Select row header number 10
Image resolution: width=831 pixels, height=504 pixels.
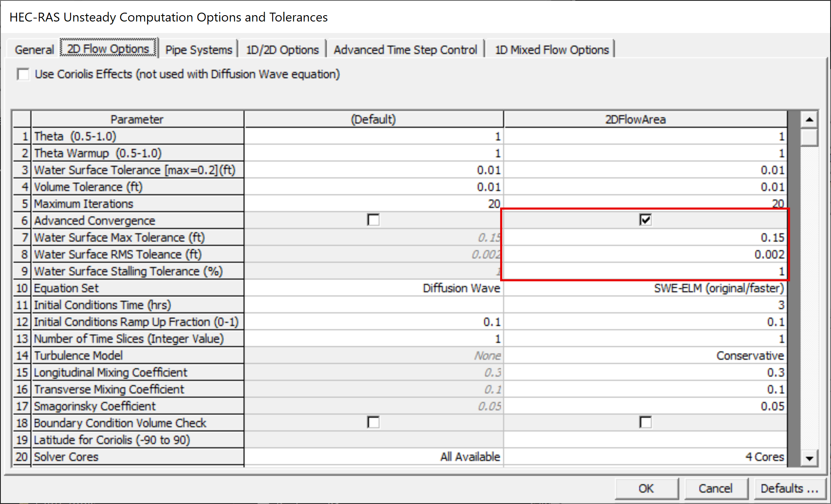pos(22,288)
